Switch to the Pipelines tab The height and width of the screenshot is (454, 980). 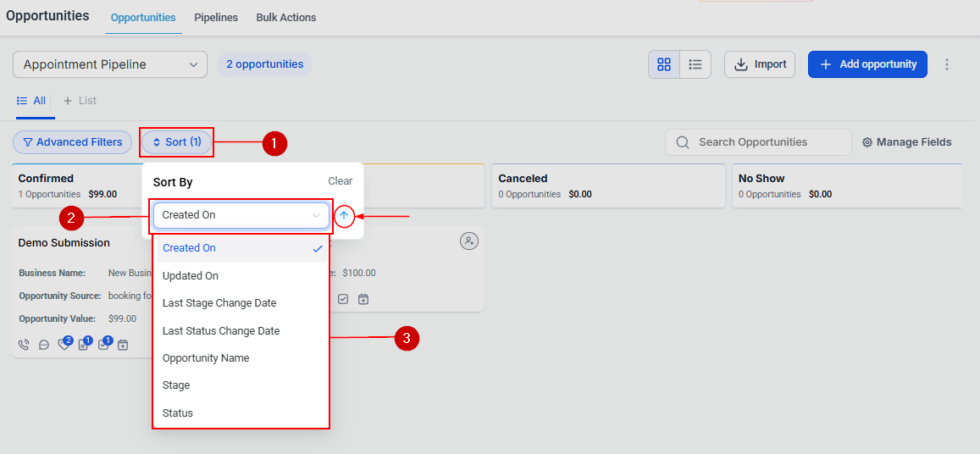[216, 17]
